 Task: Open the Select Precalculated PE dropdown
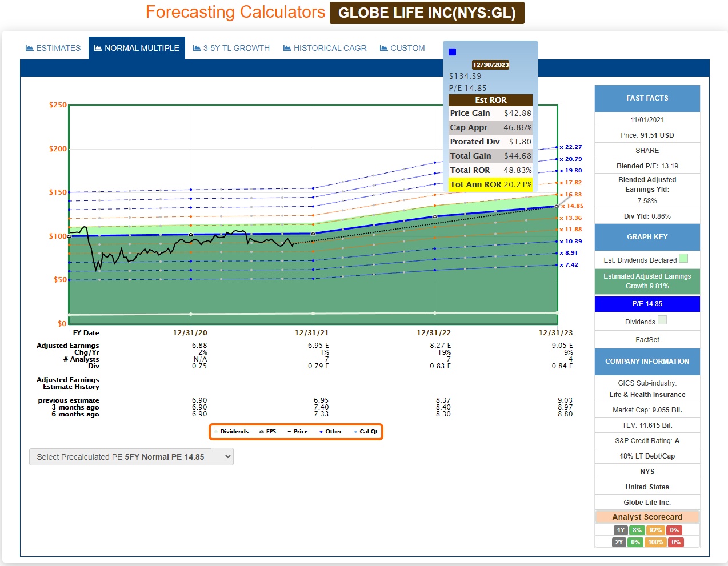click(131, 457)
